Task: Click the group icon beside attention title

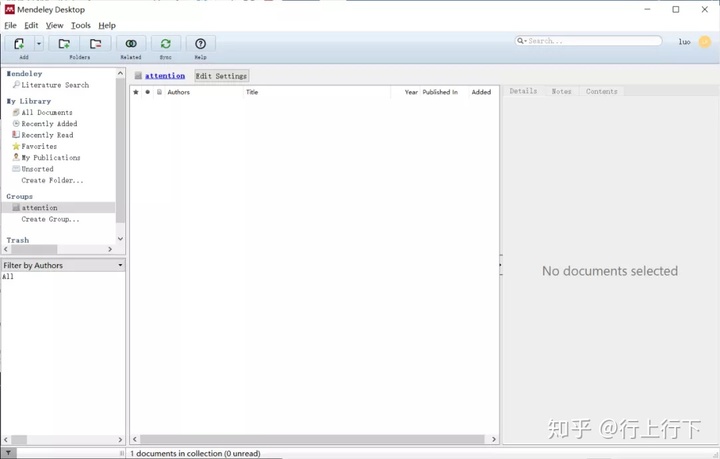Action: (x=138, y=76)
